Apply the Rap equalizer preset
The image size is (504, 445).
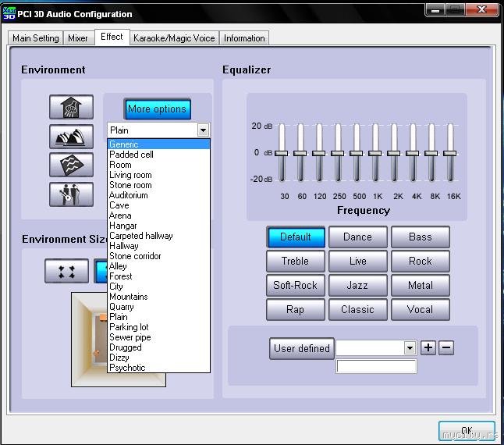(296, 310)
